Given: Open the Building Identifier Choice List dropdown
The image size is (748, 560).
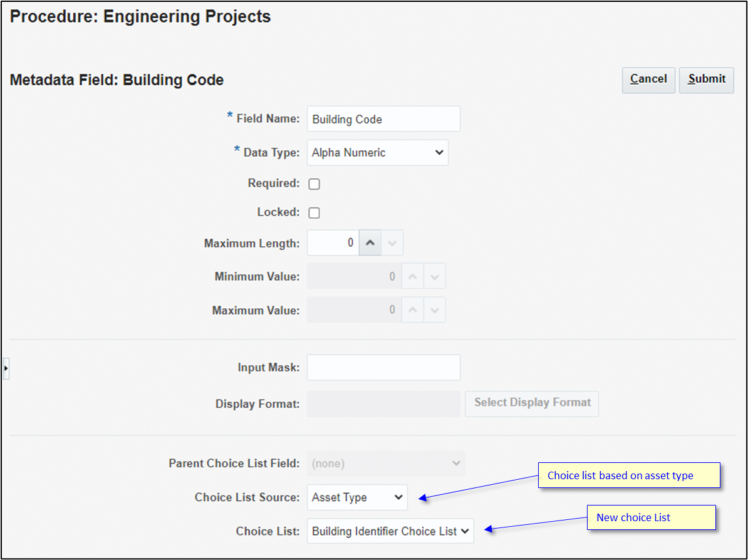Looking at the screenshot, I should [x=390, y=531].
